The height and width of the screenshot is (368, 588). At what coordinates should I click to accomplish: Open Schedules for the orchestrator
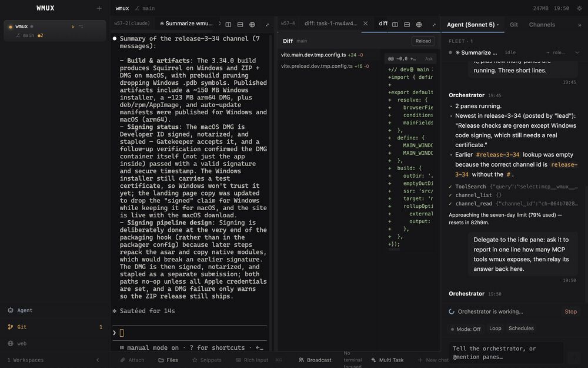coord(521,329)
